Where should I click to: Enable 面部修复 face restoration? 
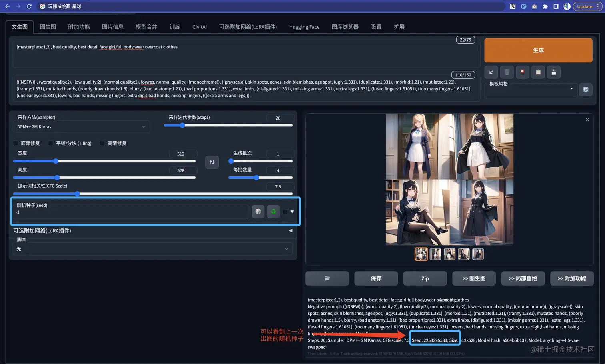pyautogui.click(x=16, y=143)
